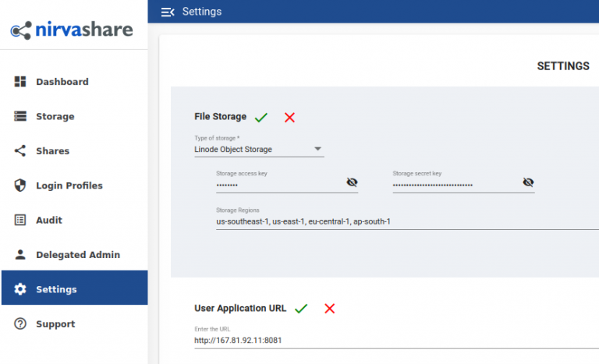
Task: Click the Delegated Admin person icon
Action: coord(20,254)
